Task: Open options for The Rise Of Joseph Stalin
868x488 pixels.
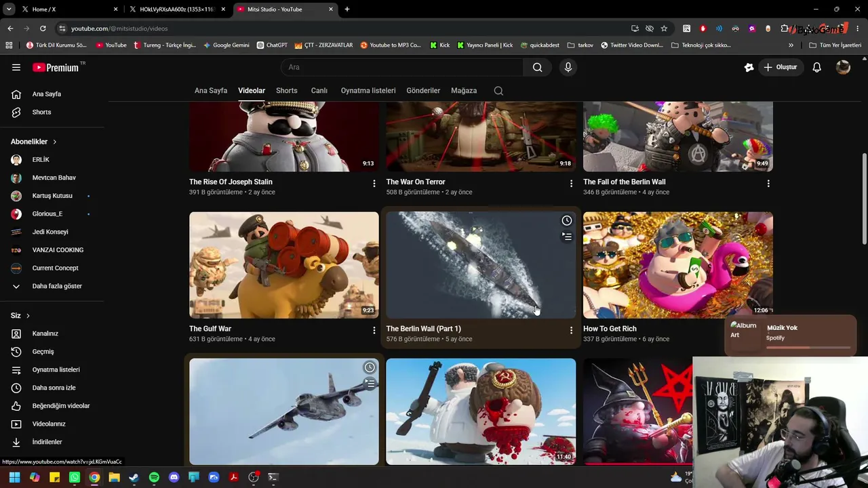Action: point(374,184)
